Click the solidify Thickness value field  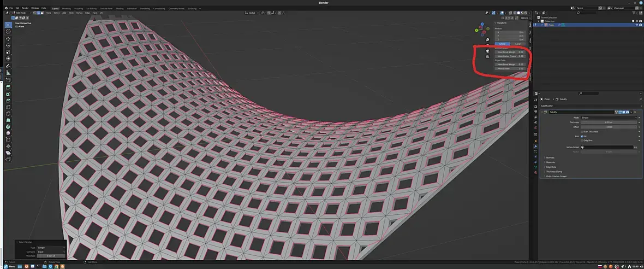609,122
